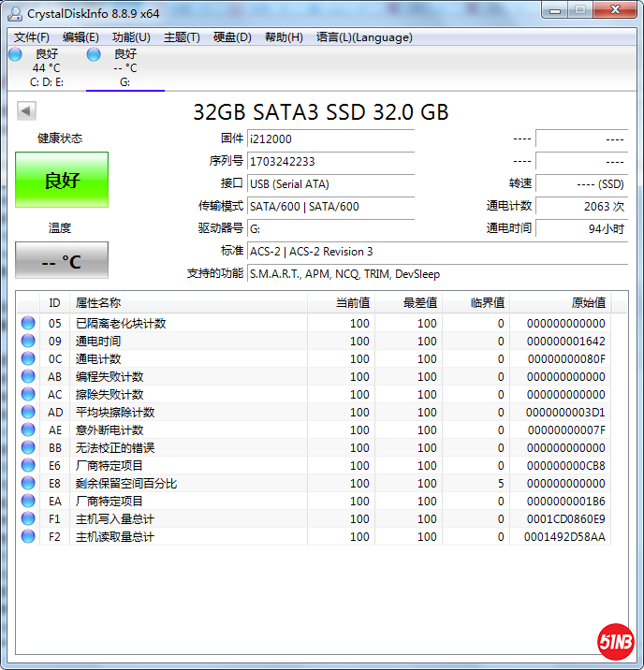Click the CrystalDiskInfo title bar app icon
This screenshot has height=670, width=644.
(15, 13)
